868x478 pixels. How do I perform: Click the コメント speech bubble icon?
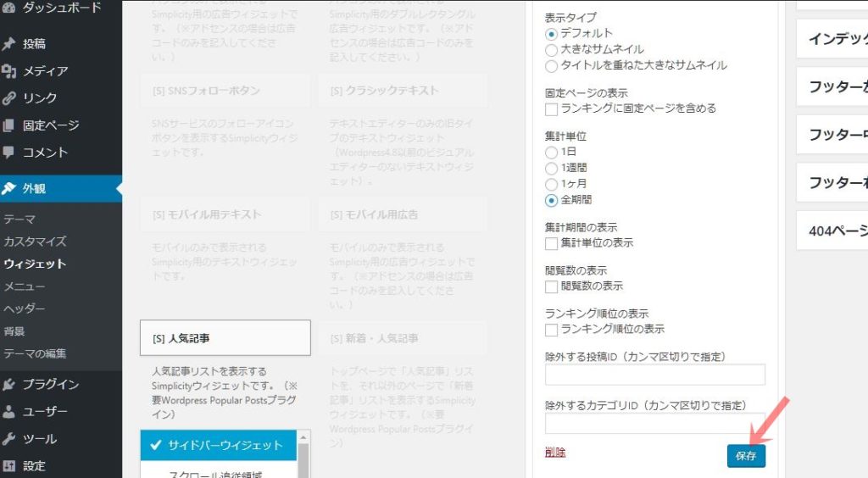[x=9, y=153]
